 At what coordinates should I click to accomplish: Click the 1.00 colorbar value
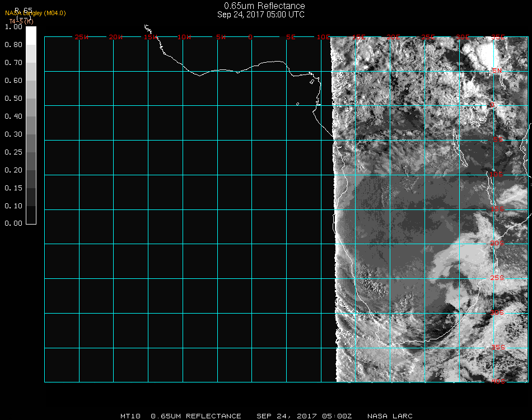pyautogui.click(x=13, y=27)
